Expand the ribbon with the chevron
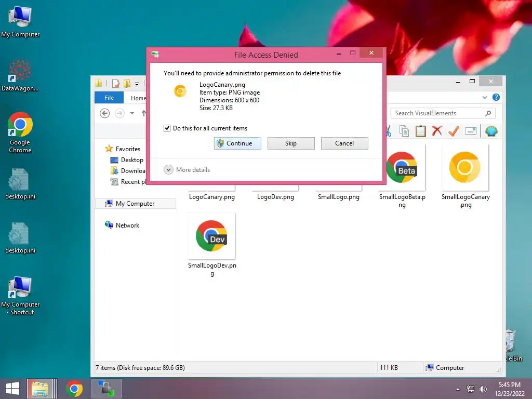The image size is (532, 399). click(x=485, y=97)
